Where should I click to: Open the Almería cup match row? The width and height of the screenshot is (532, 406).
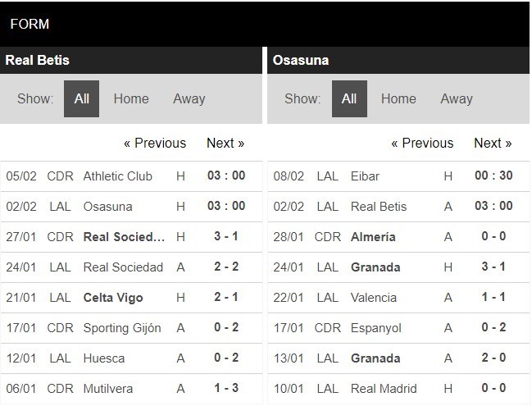(398, 237)
